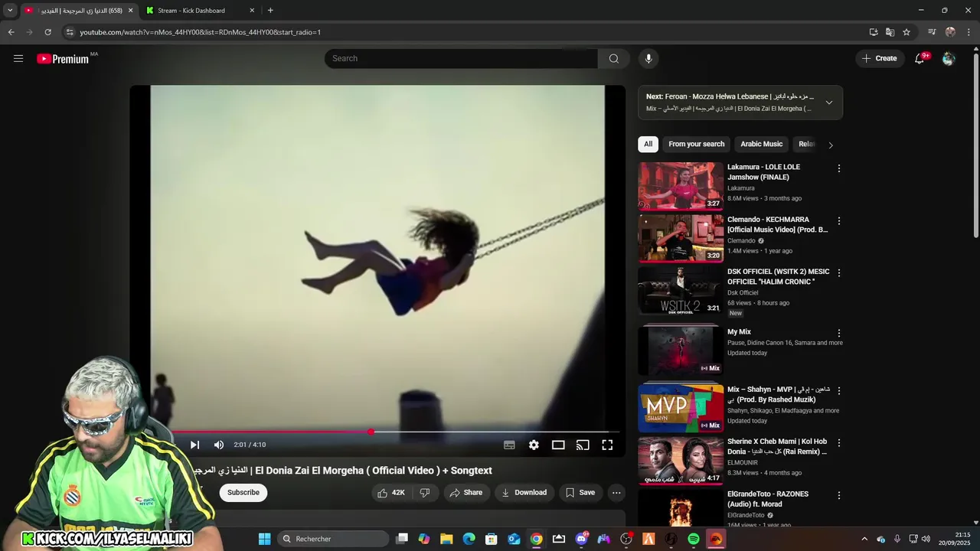Open Chrome profile avatar
The image size is (980, 551).
click(x=950, y=32)
